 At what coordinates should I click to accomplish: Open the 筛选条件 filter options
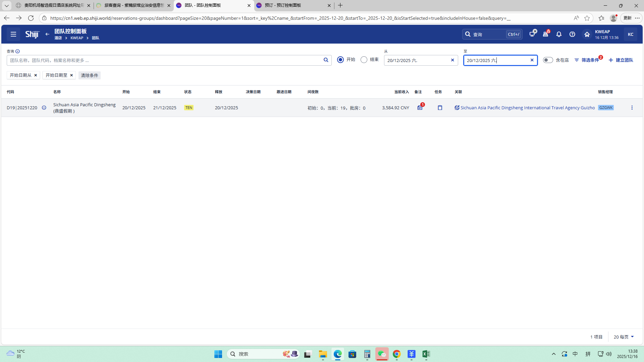point(587,60)
